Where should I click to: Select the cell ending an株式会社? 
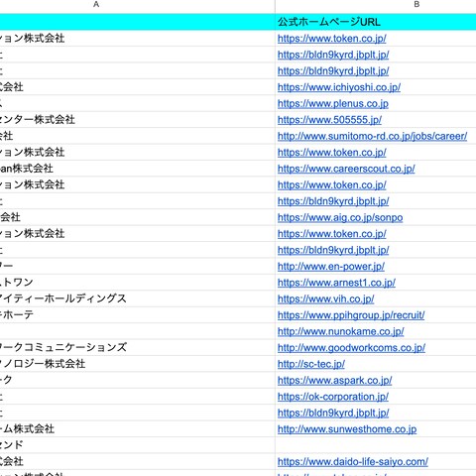137,169
